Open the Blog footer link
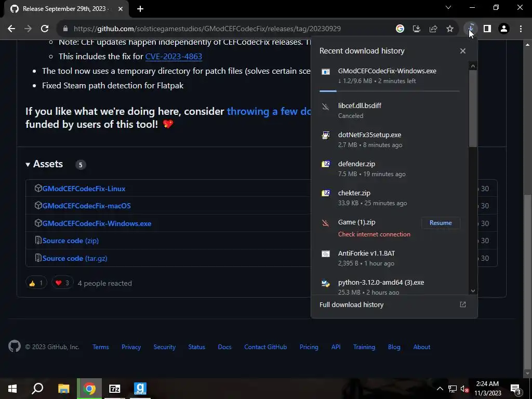Viewport: 532px width, 399px height. click(x=394, y=347)
